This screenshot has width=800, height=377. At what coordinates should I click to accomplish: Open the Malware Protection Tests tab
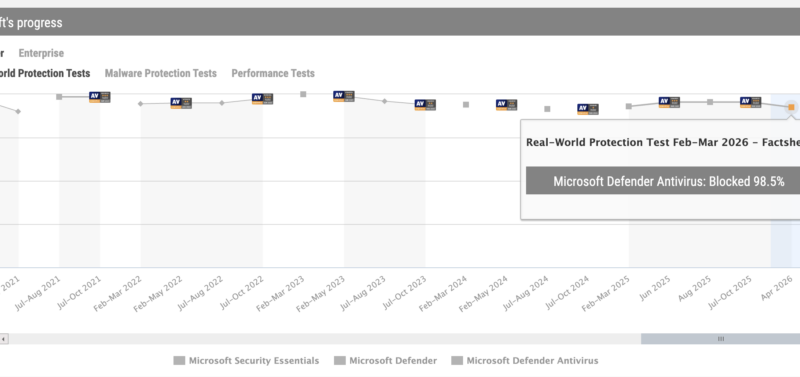coord(161,73)
